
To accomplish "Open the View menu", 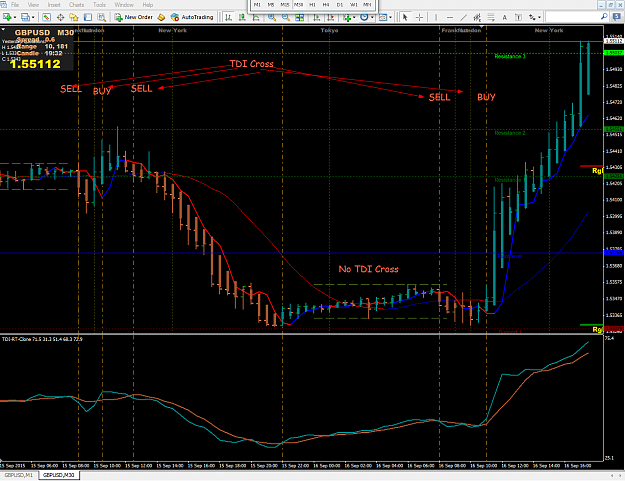I will coord(33,5).
